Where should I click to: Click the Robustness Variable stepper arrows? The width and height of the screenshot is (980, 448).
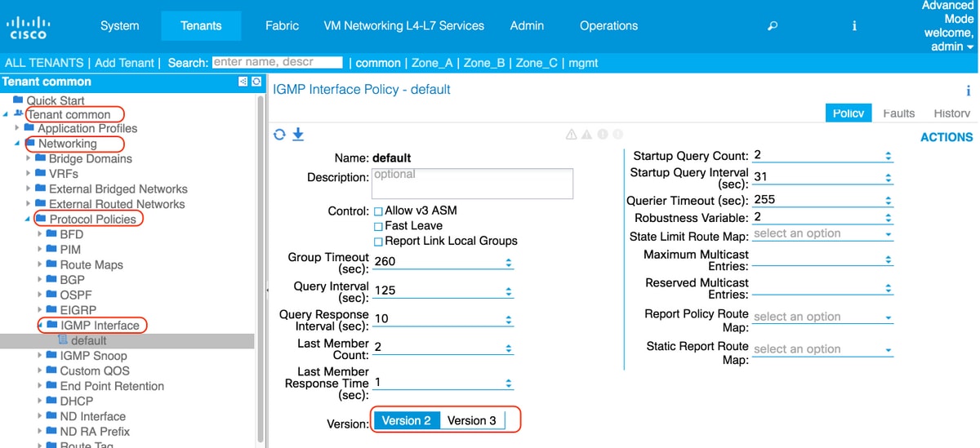(x=889, y=218)
